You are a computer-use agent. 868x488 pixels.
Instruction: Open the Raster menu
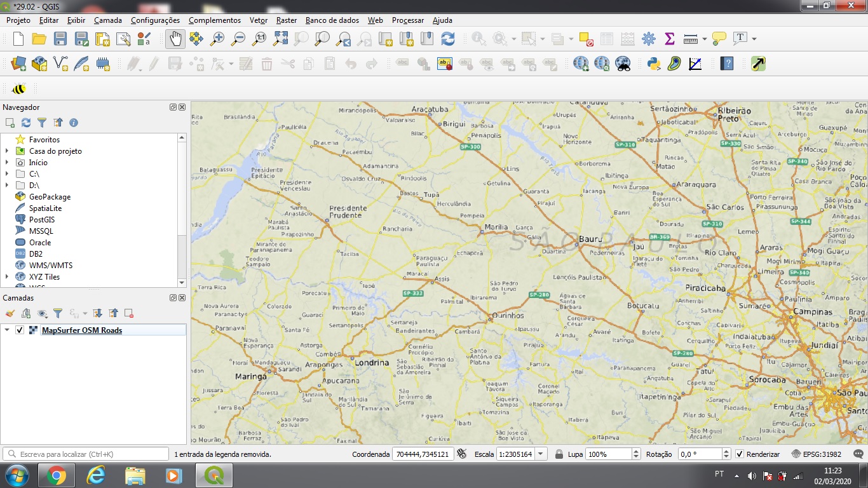click(287, 20)
